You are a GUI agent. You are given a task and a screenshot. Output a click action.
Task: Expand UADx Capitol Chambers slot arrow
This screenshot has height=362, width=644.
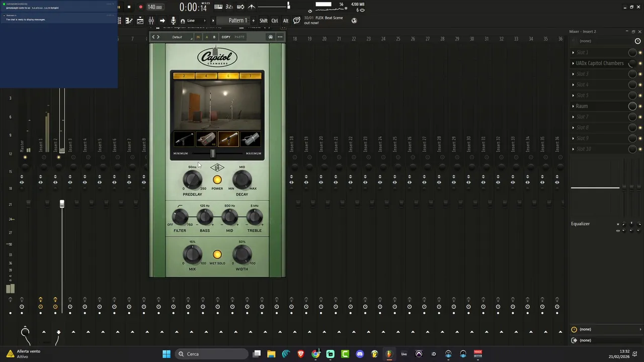[573, 63]
